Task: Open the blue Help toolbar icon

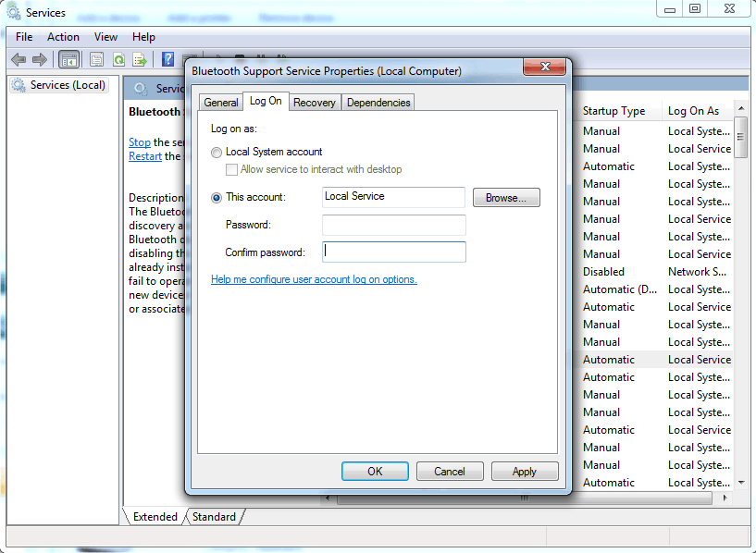Action: tap(167, 59)
